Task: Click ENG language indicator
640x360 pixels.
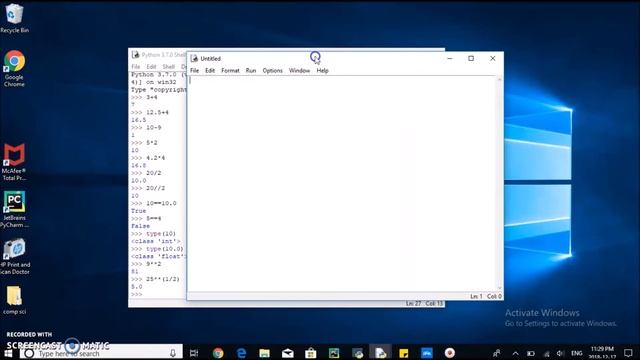Action: point(576,353)
